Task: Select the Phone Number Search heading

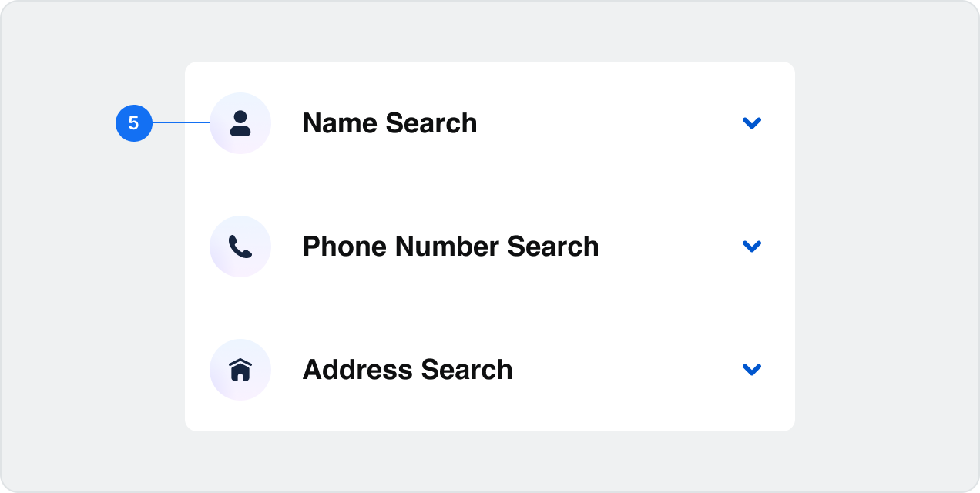Action: [x=450, y=246]
